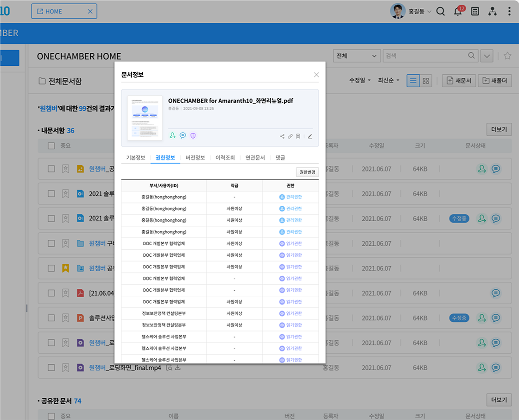Check the select-all box in 공유한 문서 section
This screenshot has height=420, width=519.
51,416
